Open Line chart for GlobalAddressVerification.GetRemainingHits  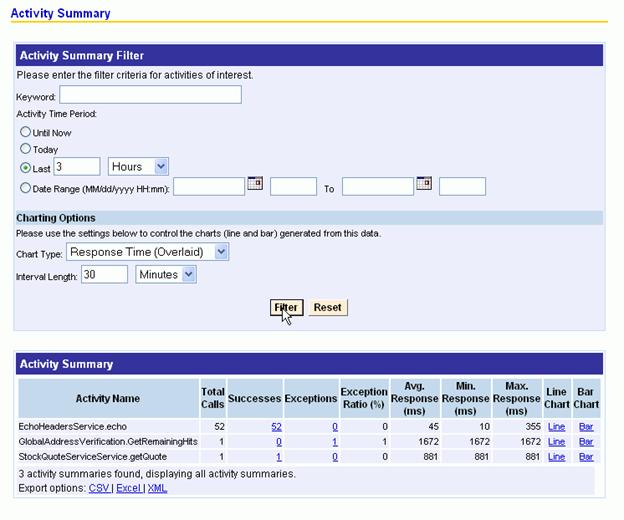tap(556, 442)
